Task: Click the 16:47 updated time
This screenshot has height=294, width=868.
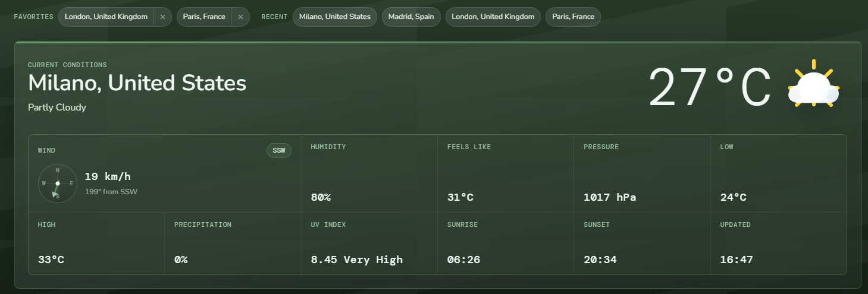Action: 737,260
